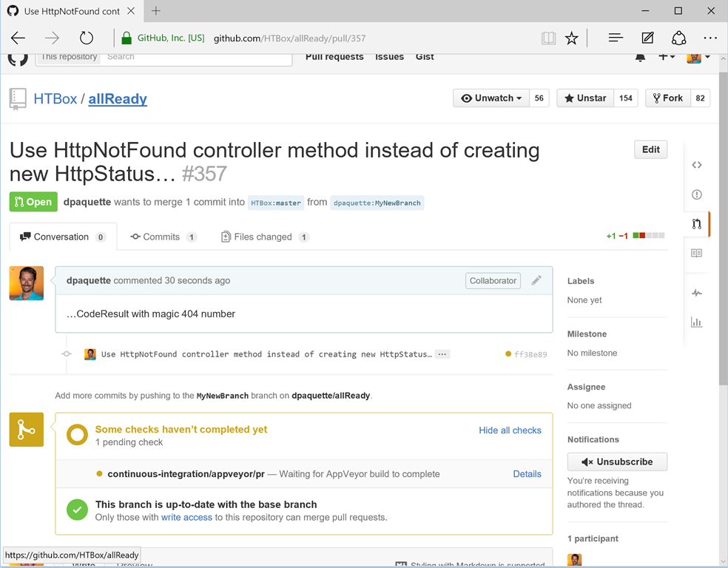Expand commit message with ellipsis button
The width and height of the screenshot is (728, 568).
442,354
